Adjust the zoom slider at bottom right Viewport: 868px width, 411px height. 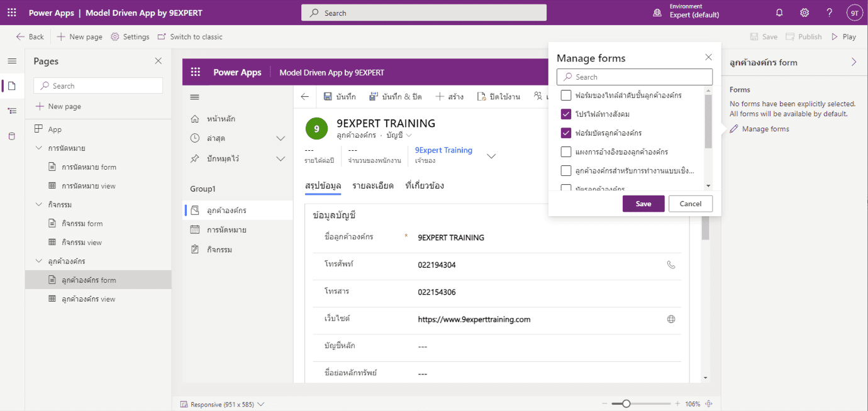(x=626, y=403)
